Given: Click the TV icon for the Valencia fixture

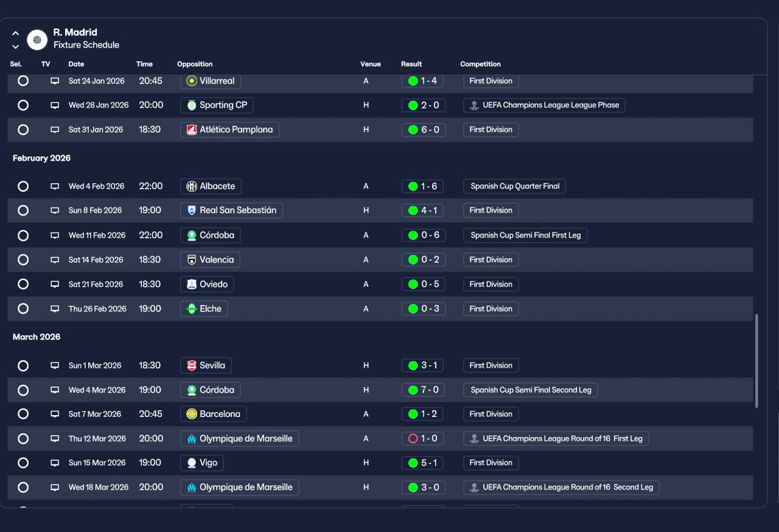Looking at the screenshot, I should (55, 260).
